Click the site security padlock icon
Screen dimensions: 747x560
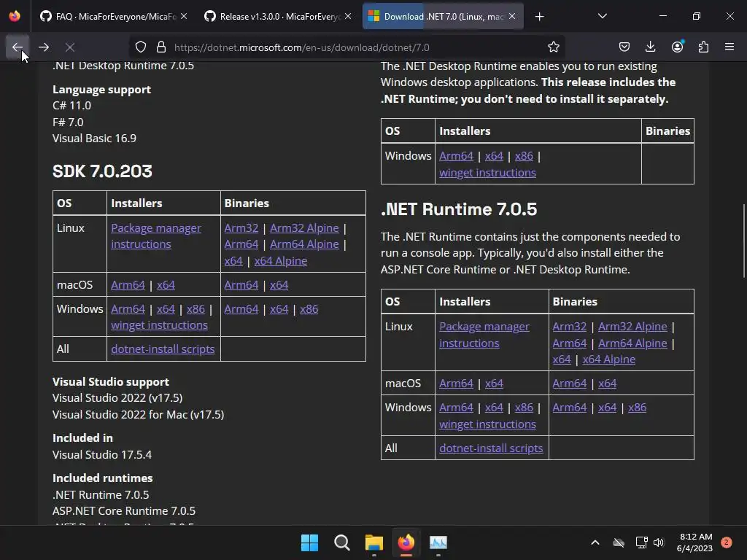click(x=161, y=47)
